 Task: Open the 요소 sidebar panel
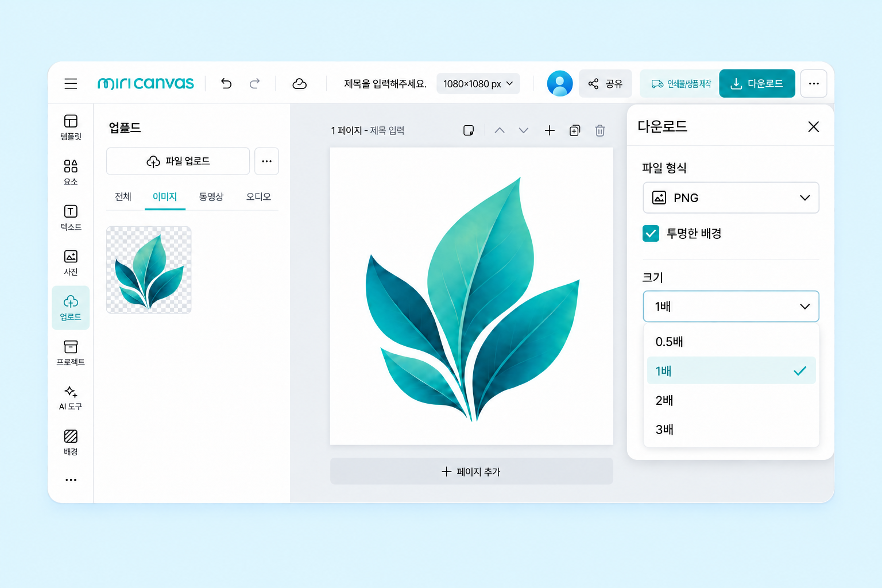click(x=71, y=172)
